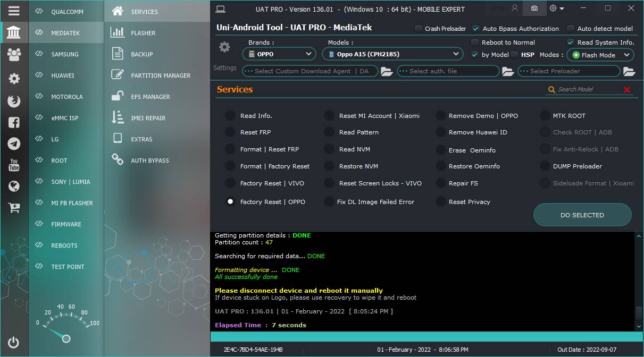
Task: Click the Search Model input field
Action: click(588, 89)
